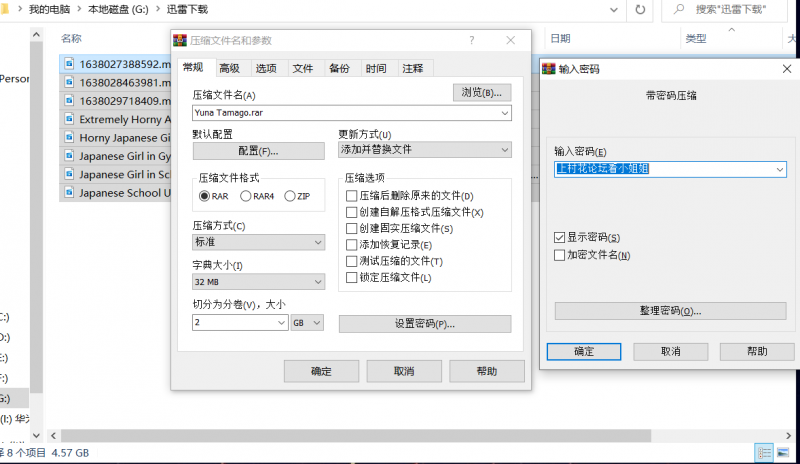Switch to the 高级 tab
Image resolution: width=800 pixels, height=464 pixels.
coord(229,68)
